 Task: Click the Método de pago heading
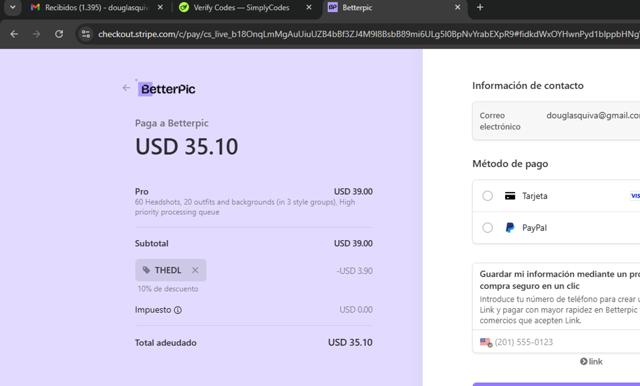pyautogui.click(x=510, y=164)
